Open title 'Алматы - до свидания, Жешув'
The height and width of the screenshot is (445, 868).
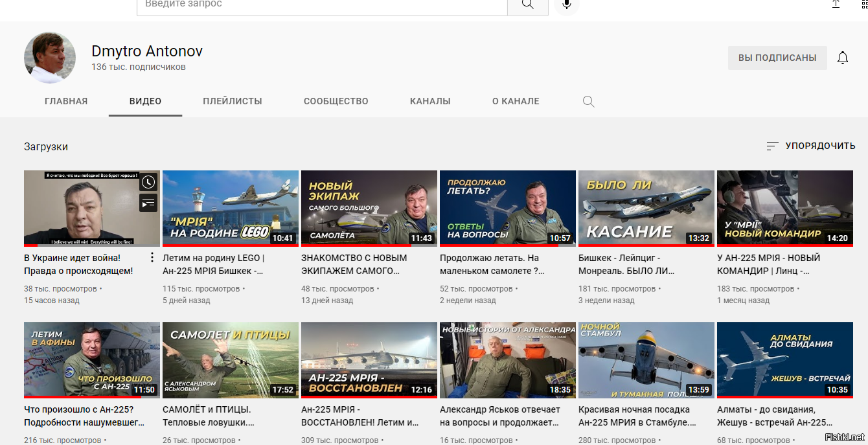[x=775, y=416]
